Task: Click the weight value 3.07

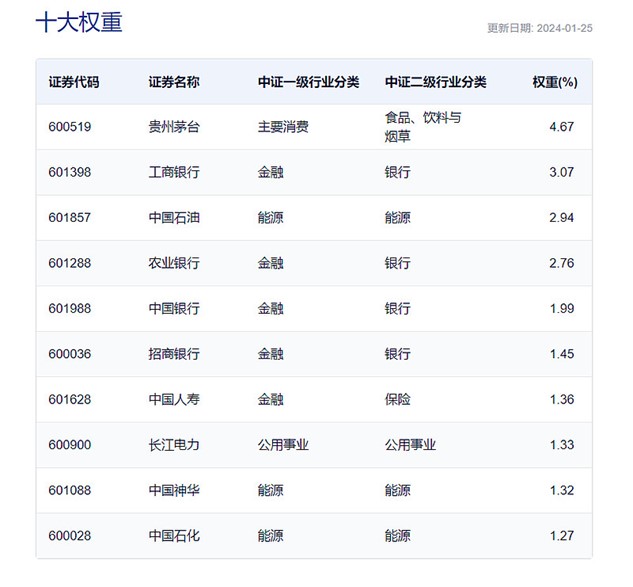Action: pyautogui.click(x=562, y=172)
